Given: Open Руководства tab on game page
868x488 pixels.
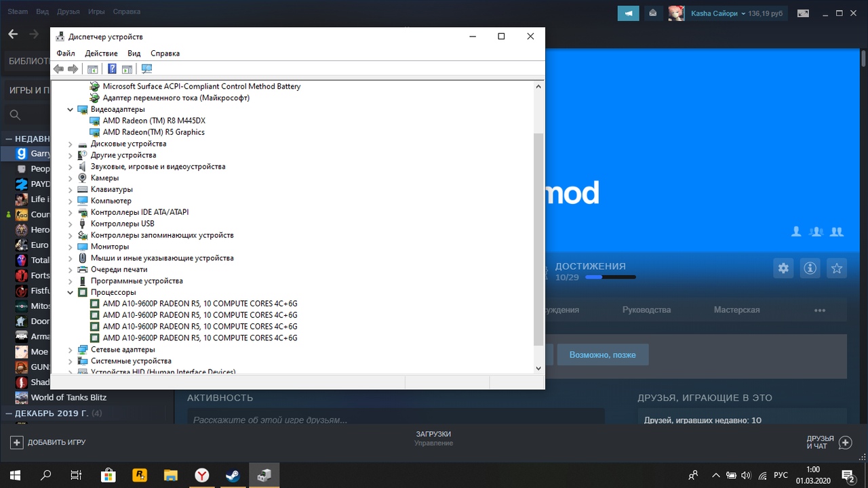Looking at the screenshot, I should click(646, 310).
